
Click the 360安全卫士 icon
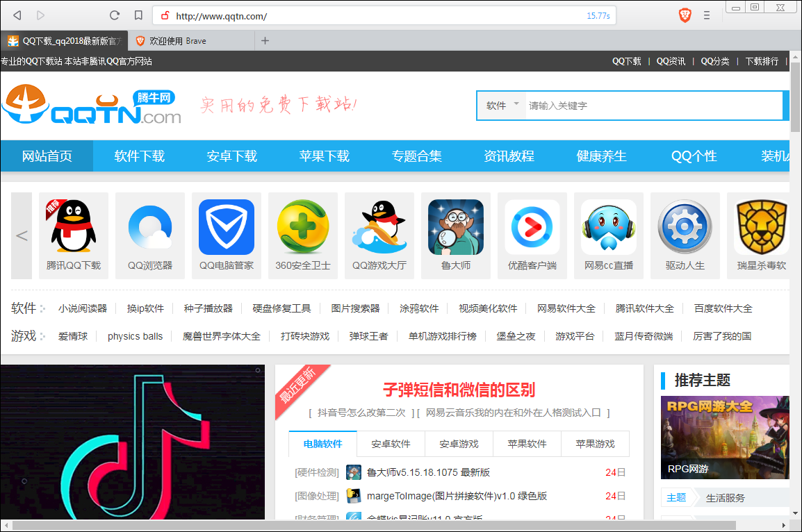pos(302,227)
